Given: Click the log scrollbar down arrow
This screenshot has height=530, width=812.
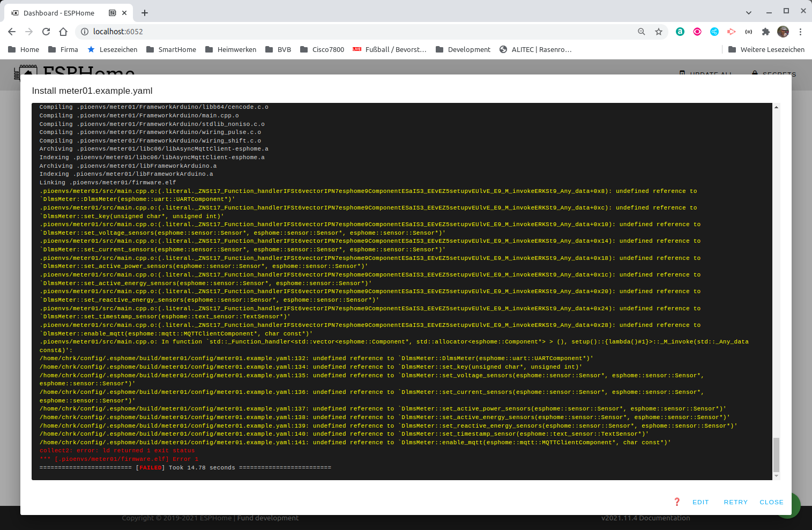Looking at the screenshot, I should coord(776,476).
